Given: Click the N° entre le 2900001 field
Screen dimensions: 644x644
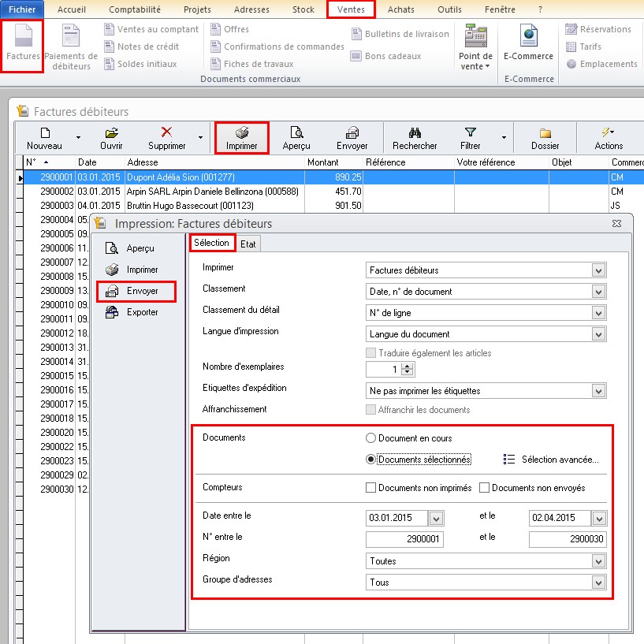Looking at the screenshot, I should pyautogui.click(x=404, y=539).
